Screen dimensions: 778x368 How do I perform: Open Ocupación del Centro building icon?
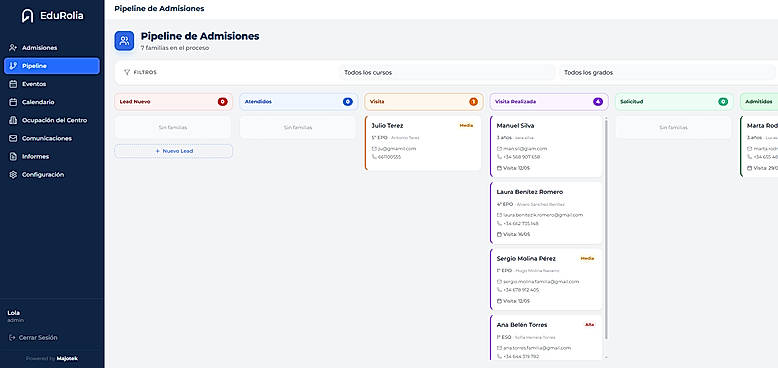click(x=13, y=120)
